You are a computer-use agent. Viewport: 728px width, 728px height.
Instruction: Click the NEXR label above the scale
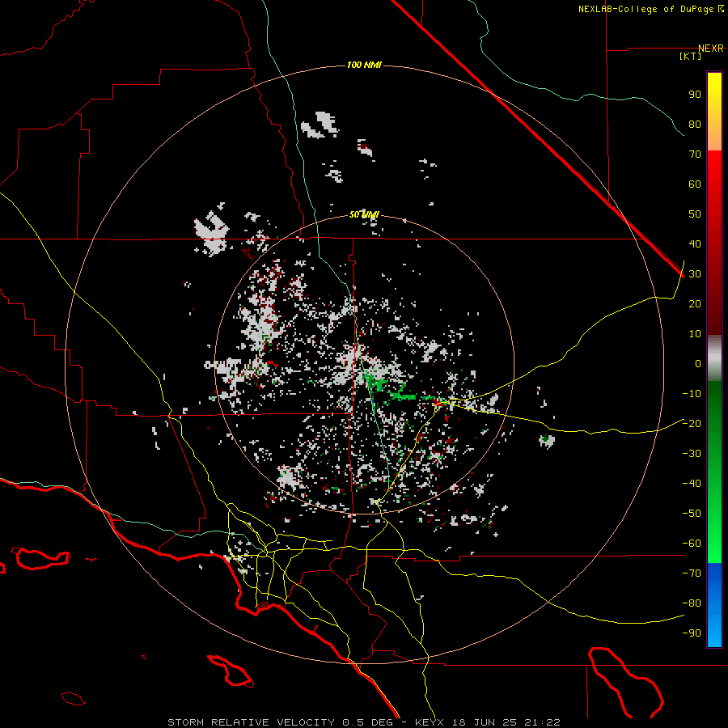point(710,49)
